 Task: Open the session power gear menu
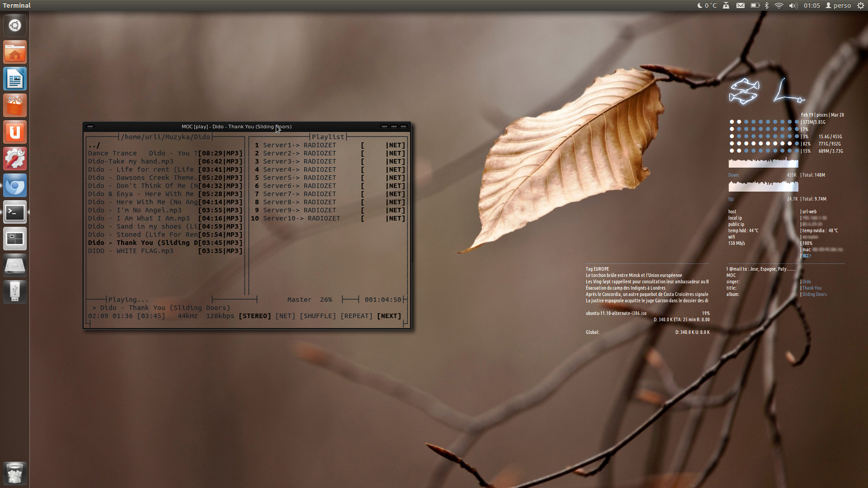860,5
